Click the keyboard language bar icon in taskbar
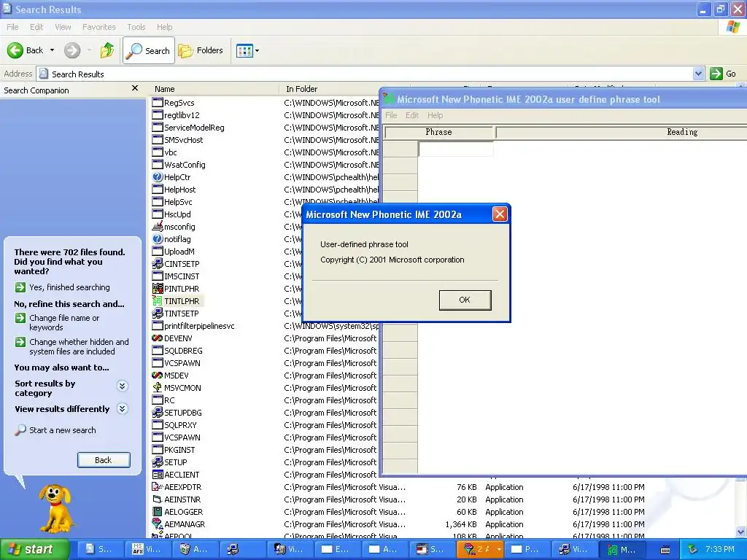Screen dimensions: 747x560 (x=665, y=550)
